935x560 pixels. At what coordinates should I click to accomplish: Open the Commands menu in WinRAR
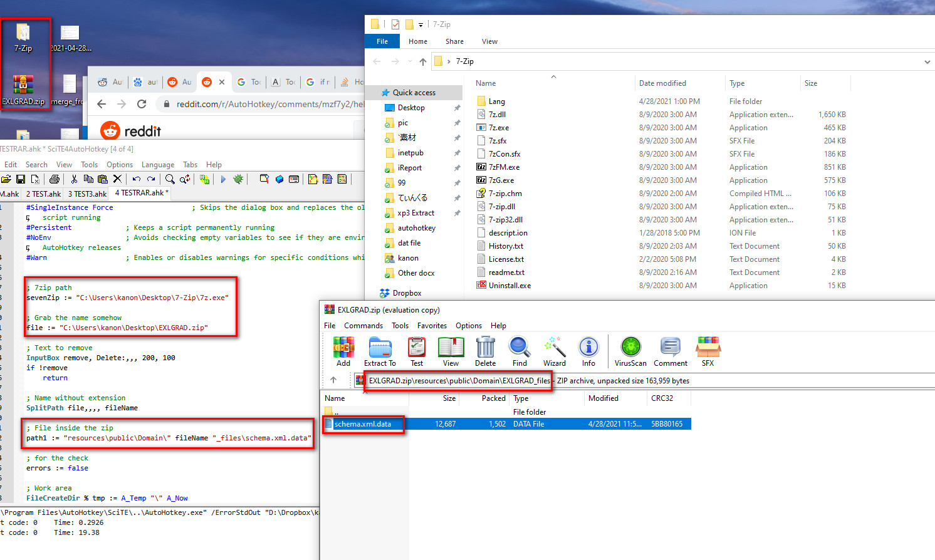[363, 326]
